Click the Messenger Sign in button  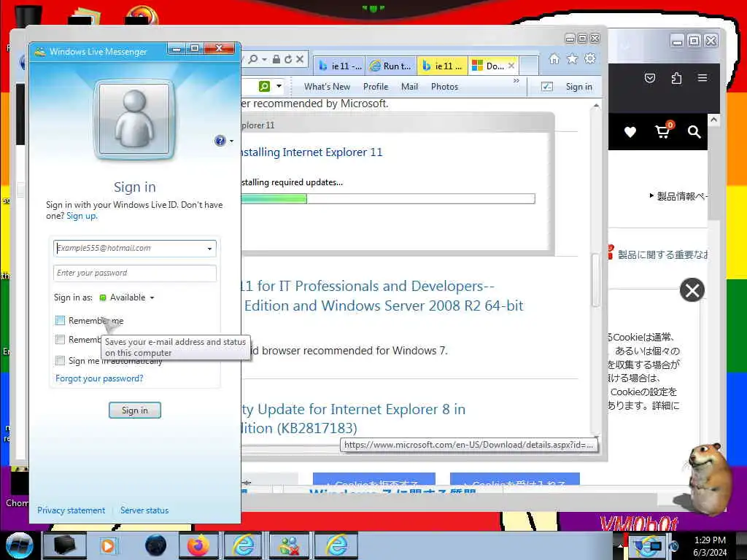[135, 410]
